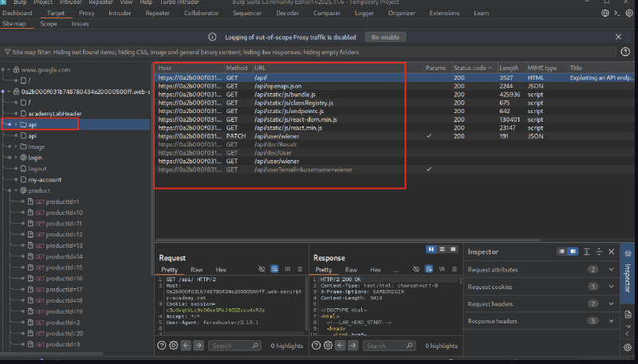Collapse right sidebar chevron

pyautogui.click(x=628, y=334)
